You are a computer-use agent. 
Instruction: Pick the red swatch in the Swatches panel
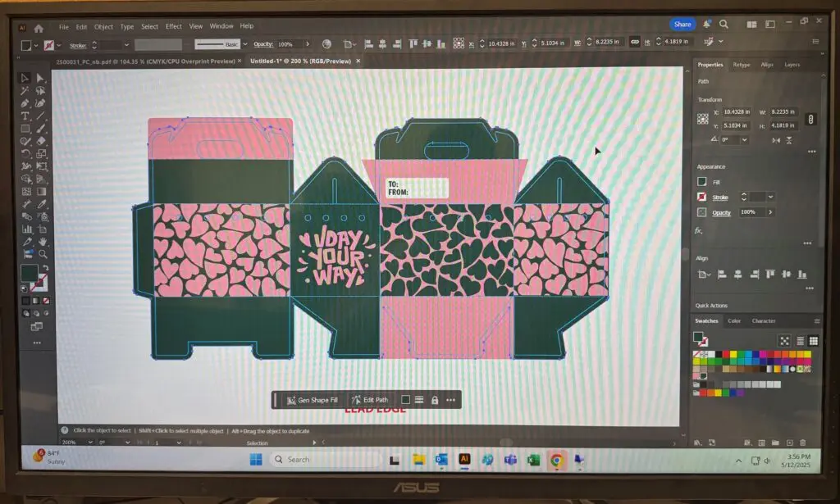click(x=726, y=354)
